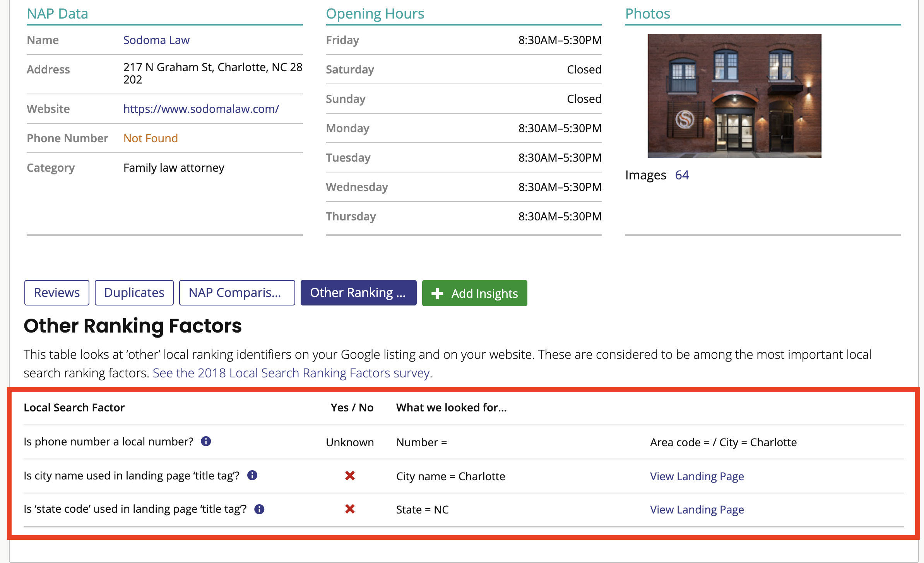This screenshot has width=924, height=563.
Task: View Landing Page for state code row
Action: coord(697,510)
